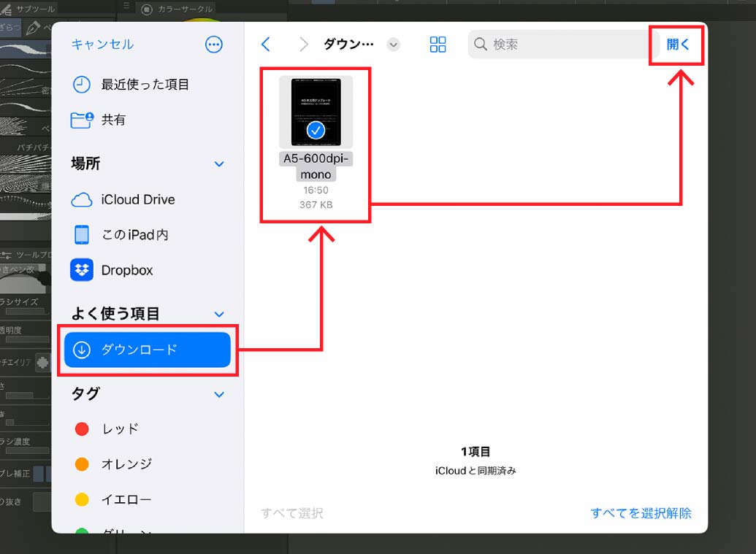Switch view using the grid icon
Image resolution: width=756 pixels, height=554 pixels.
(438, 45)
